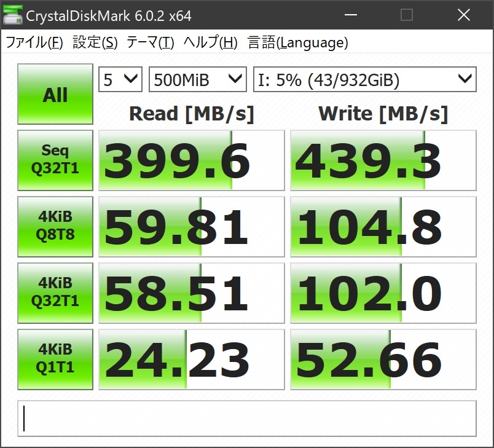Select the Seq read result 399.6

click(192, 160)
